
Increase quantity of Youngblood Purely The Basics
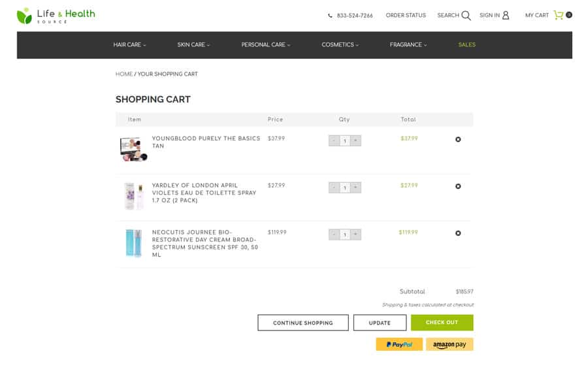(355, 140)
